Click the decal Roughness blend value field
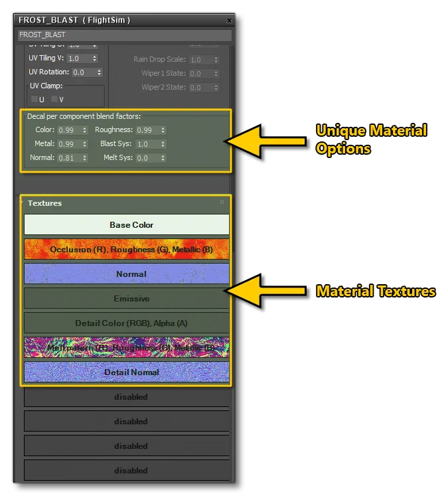The image size is (448, 496). (x=147, y=130)
